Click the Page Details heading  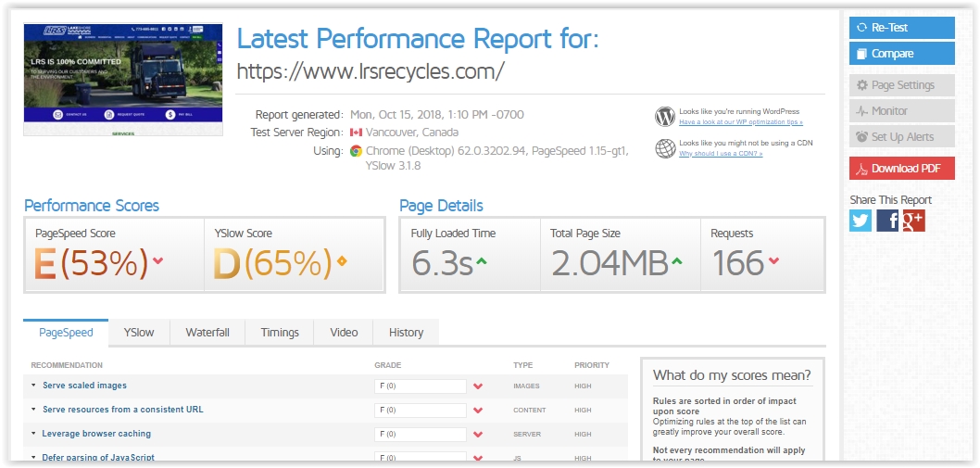pyautogui.click(x=441, y=206)
